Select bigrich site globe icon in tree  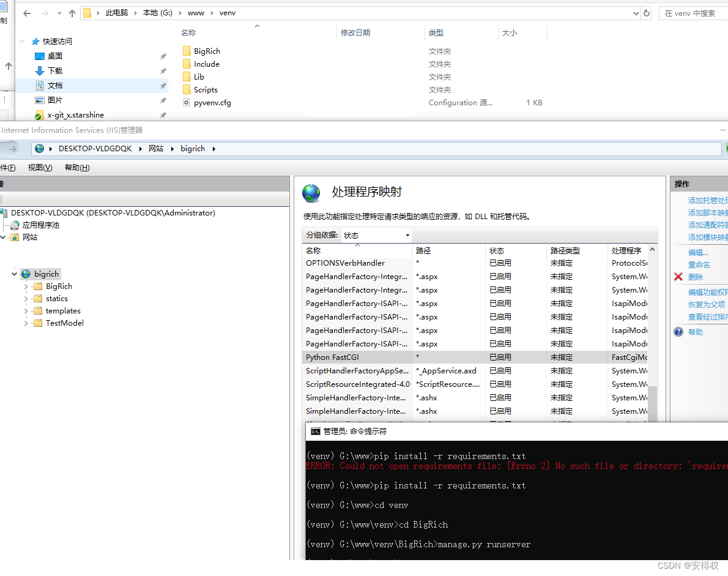pyautogui.click(x=26, y=274)
